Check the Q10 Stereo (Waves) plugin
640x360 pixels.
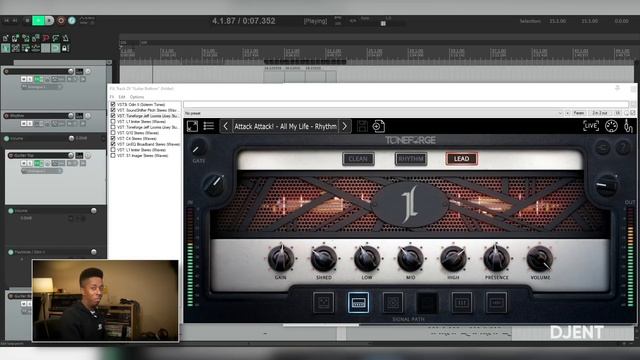pyautogui.click(x=113, y=133)
